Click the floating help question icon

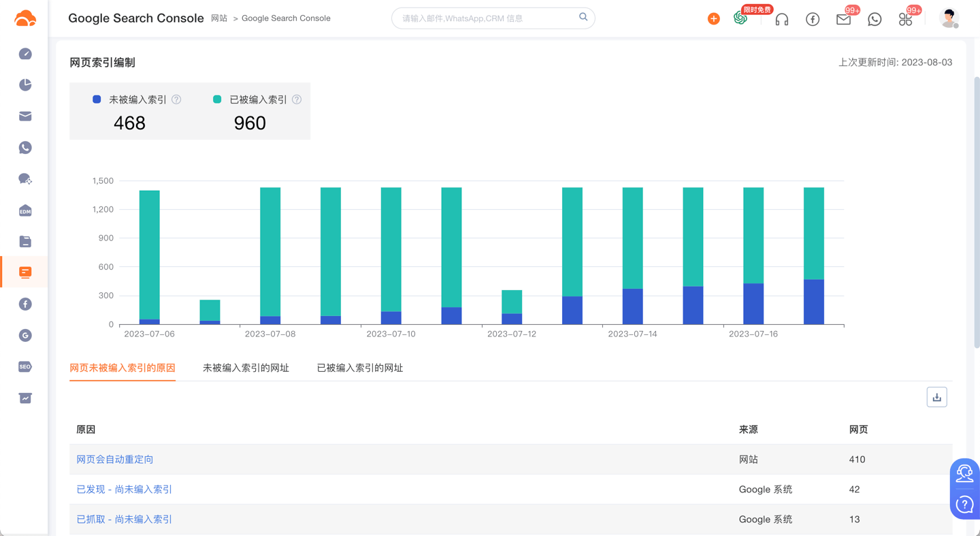[x=964, y=505]
